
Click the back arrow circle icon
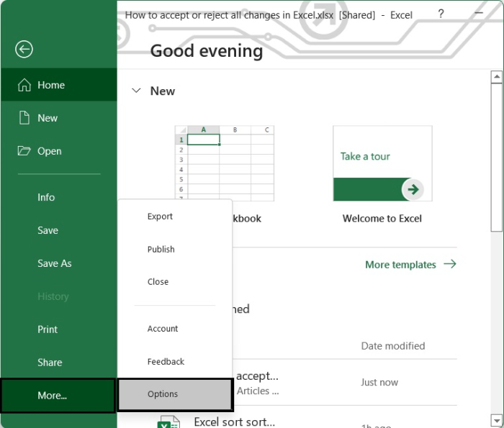tap(24, 49)
